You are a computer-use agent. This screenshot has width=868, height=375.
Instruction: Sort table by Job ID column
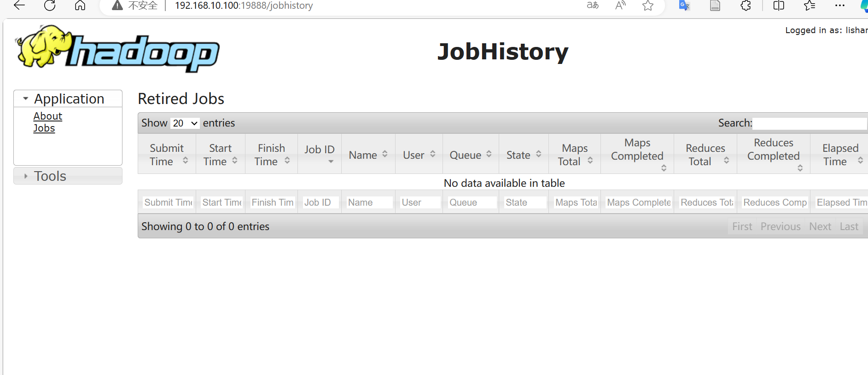320,155
